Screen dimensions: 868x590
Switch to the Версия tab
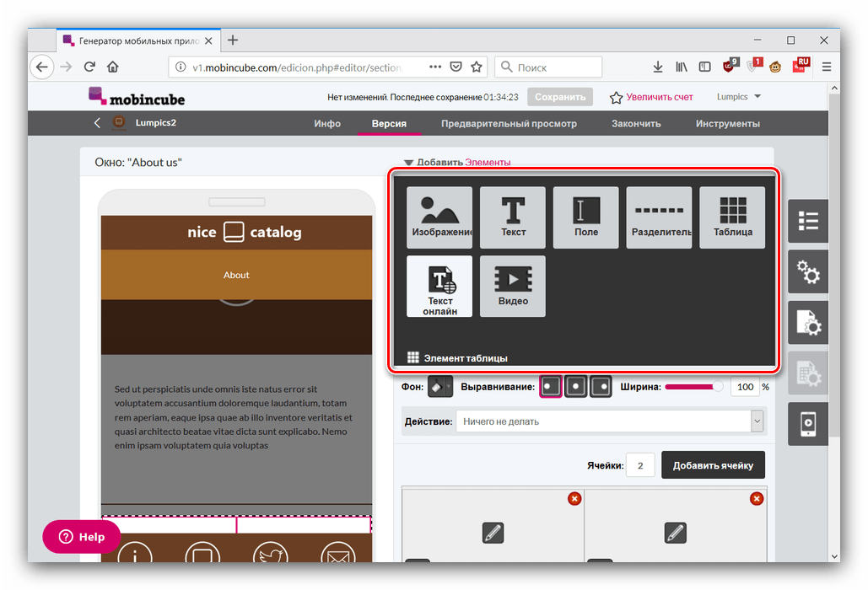click(x=389, y=123)
